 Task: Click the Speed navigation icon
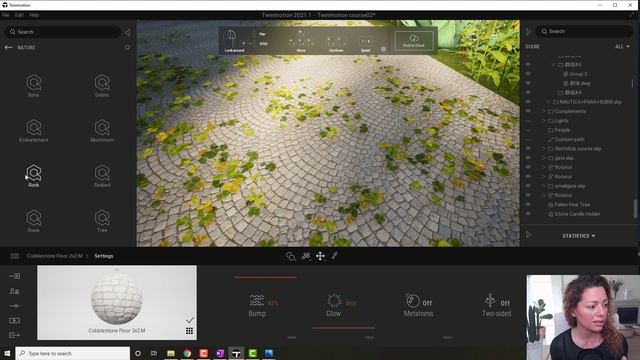click(x=365, y=41)
